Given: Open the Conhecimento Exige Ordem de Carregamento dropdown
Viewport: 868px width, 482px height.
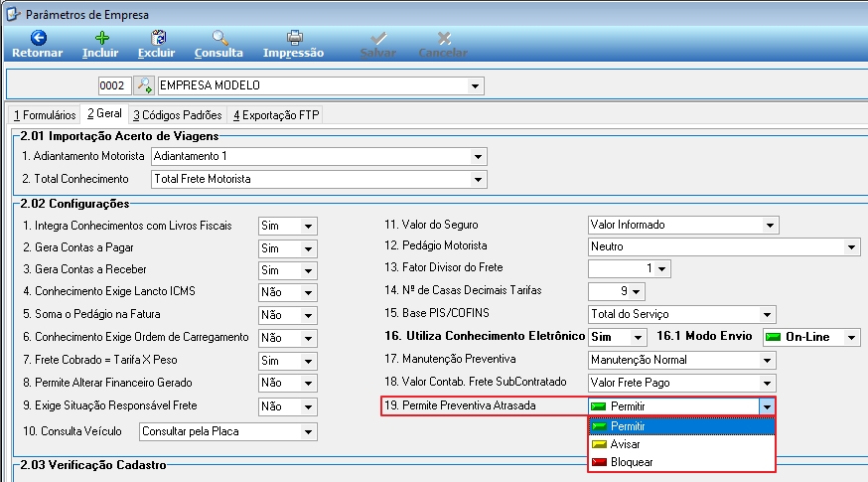Looking at the screenshot, I should (308, 338).
